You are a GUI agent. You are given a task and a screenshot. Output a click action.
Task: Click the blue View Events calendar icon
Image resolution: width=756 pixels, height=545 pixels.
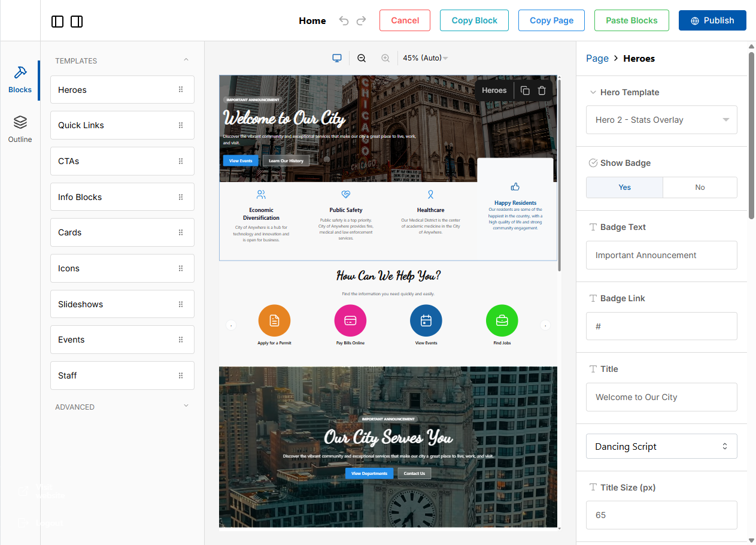pos(426,320)
